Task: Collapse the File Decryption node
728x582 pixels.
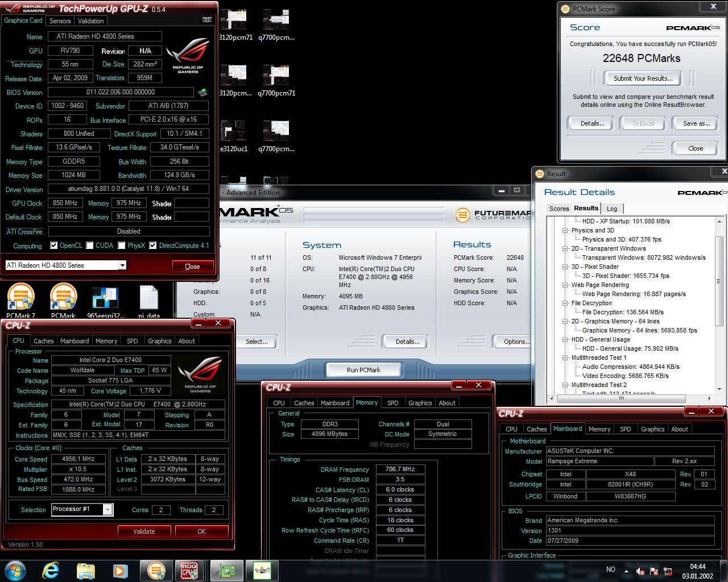Action: click(x=565, y=303)
